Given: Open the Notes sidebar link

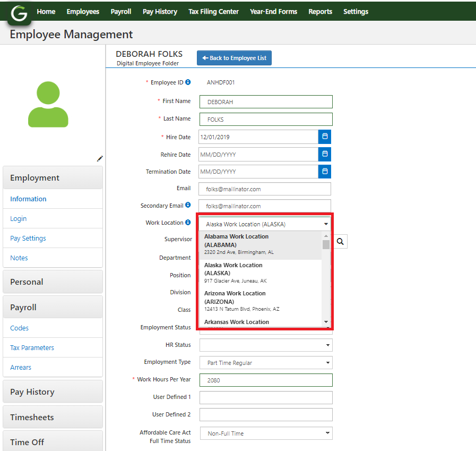Looking at the screenshot, I should [x=19, y=258].
